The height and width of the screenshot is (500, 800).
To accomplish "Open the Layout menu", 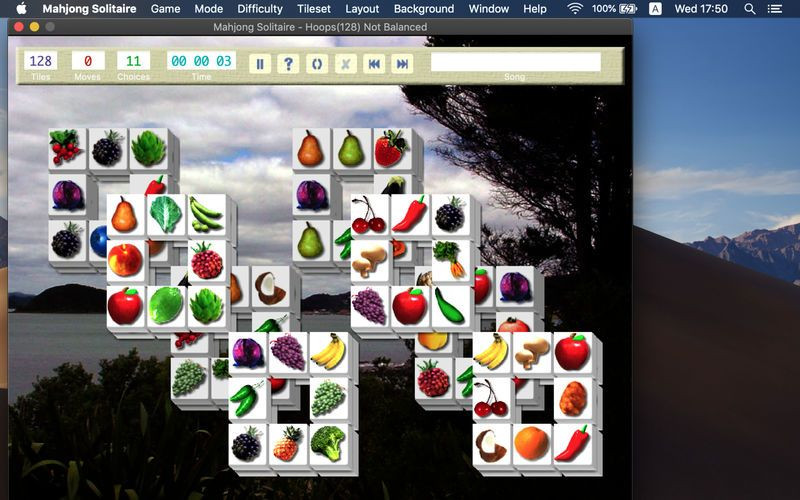I will tap(362, 9).
